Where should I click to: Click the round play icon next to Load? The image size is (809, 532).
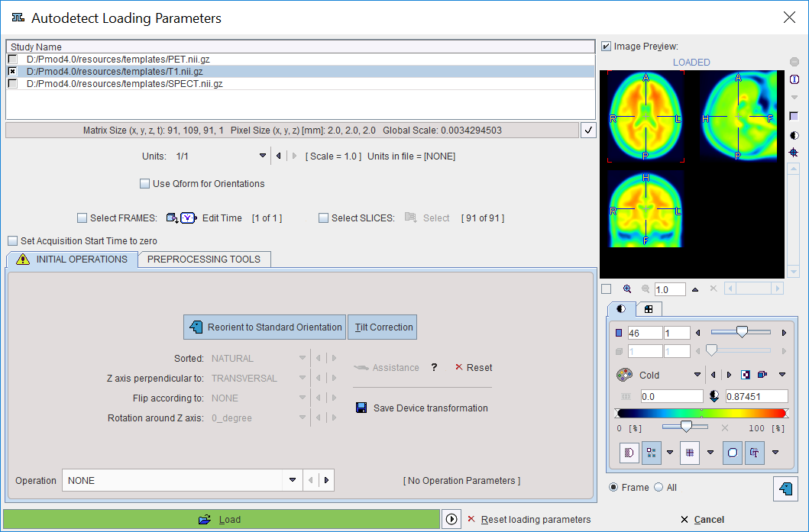pos(451,519)
